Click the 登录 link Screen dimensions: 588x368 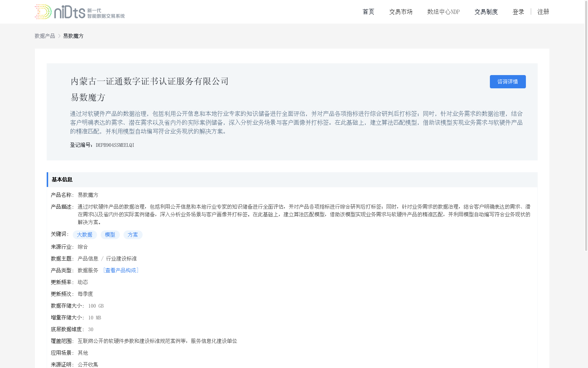(518, 12)
